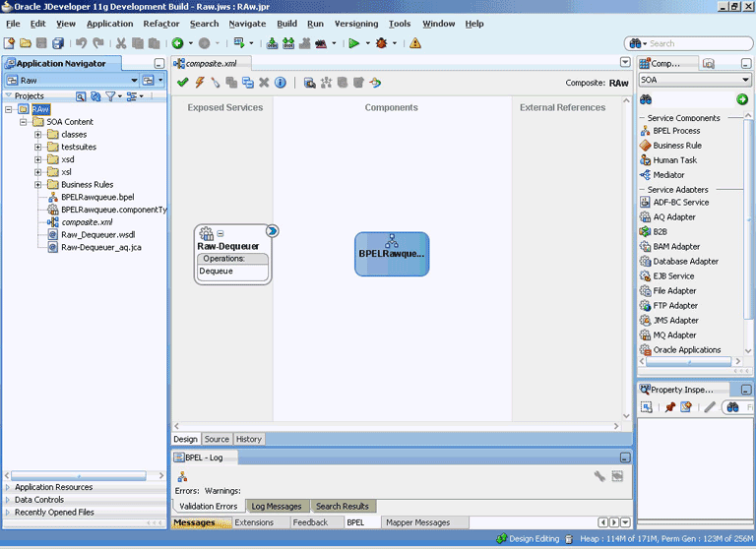Click the green Run button in toolbar

(353, 43)
